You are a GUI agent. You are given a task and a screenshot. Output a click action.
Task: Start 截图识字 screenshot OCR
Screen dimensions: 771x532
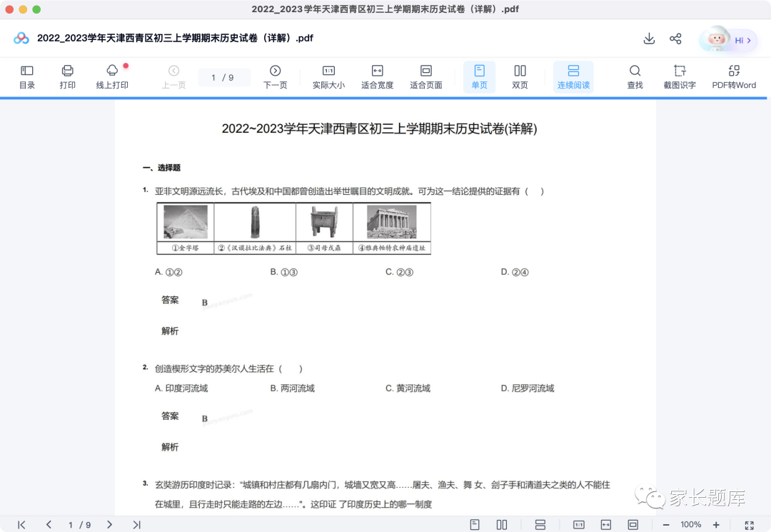[680, 77]
